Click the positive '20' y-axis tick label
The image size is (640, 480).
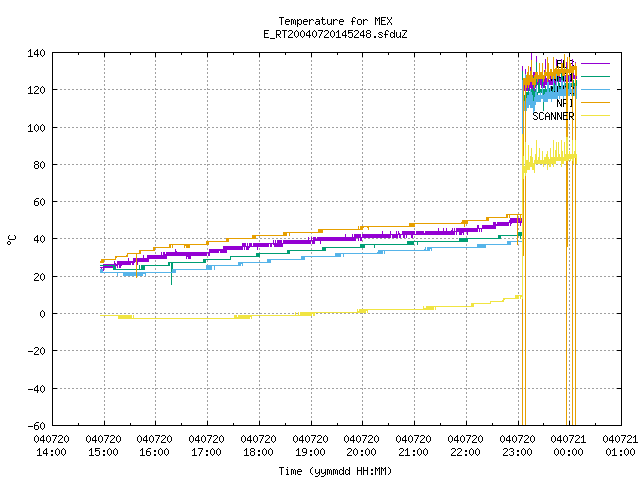(x=39, y=277)
